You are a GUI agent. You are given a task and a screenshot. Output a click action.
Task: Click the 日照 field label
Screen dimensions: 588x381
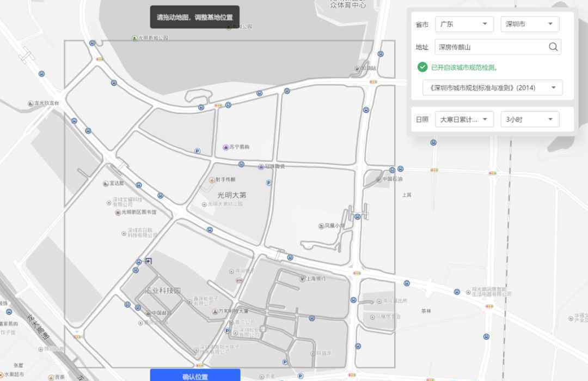(x=422, y=119)
